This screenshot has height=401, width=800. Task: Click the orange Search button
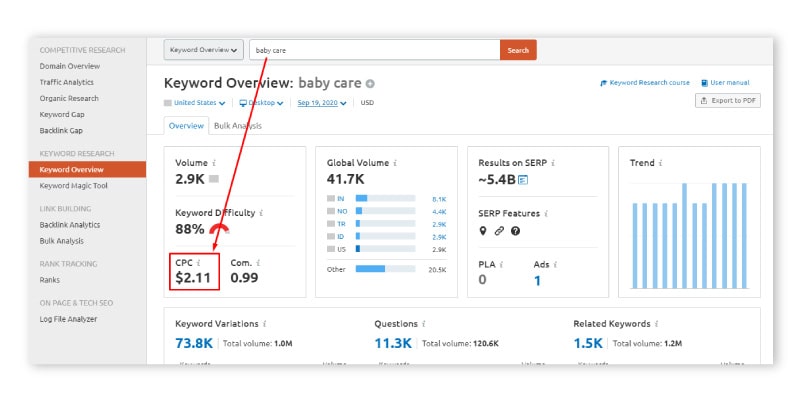tap(518, 50)
